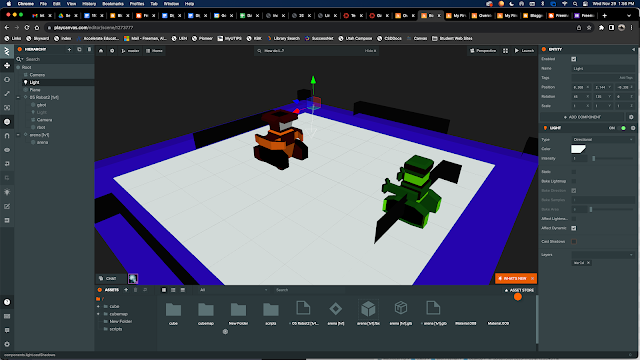Open the light Color swatch
This screenshot has height=360, width=640.
click(578, 149)
